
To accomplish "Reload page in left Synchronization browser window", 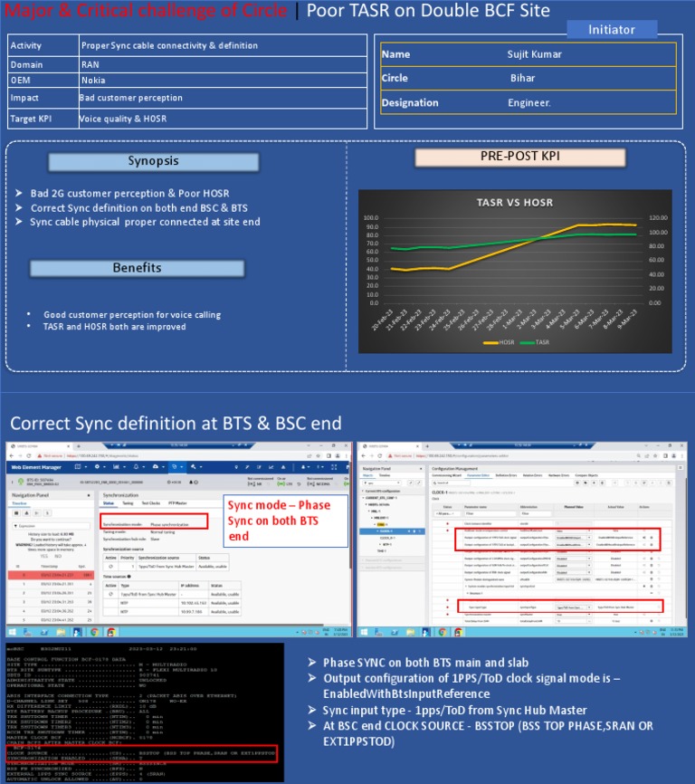I will (x=29, y=455).
